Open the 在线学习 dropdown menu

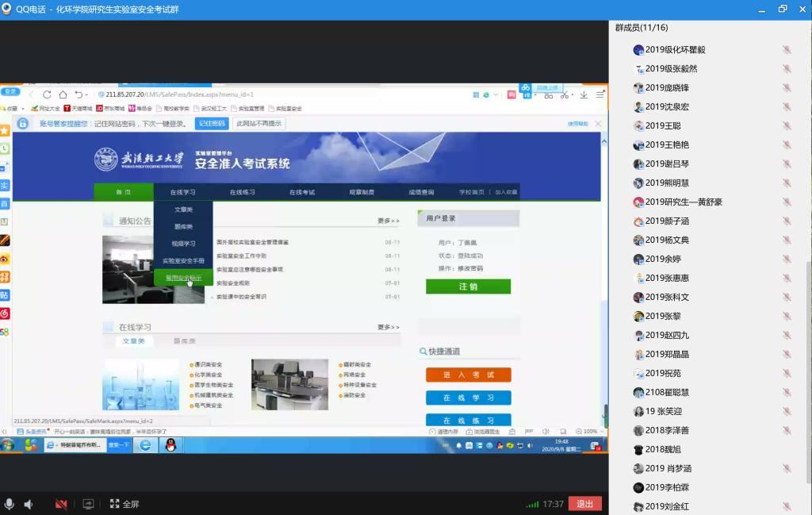tap(182, 192)
